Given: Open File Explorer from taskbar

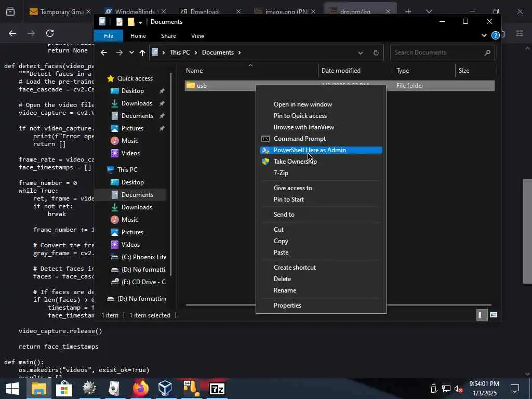Looking at the screenshot, I should (x=38, y=389).
